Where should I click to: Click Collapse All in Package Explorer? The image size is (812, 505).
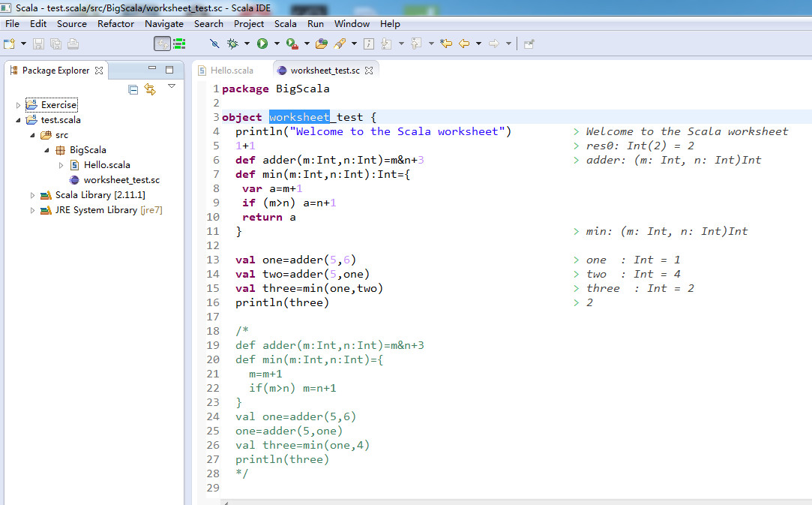tap(133, 90)
